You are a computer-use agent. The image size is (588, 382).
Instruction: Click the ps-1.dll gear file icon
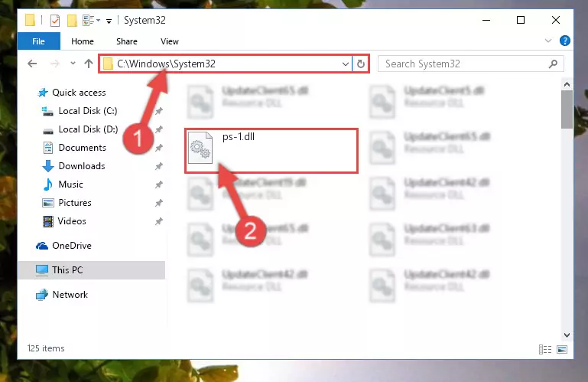click(200, 148)
